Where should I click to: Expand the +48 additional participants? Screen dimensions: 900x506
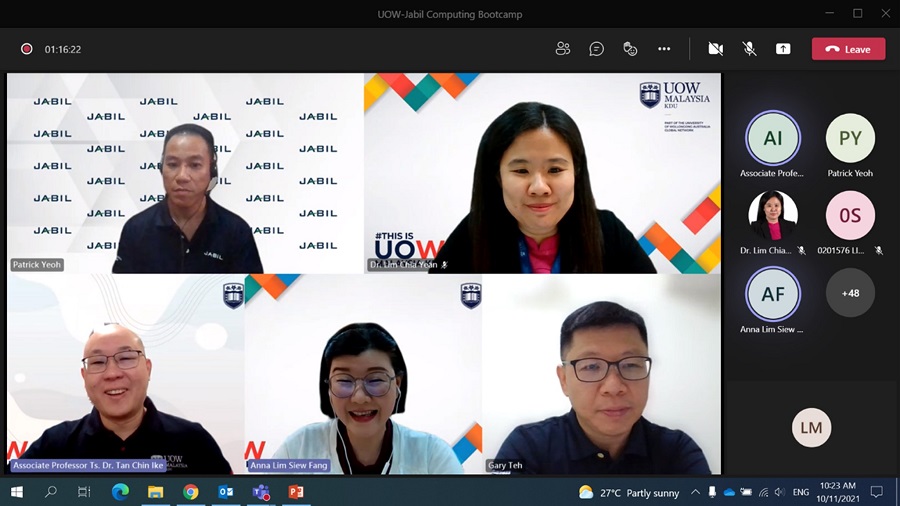pos(850,293)
